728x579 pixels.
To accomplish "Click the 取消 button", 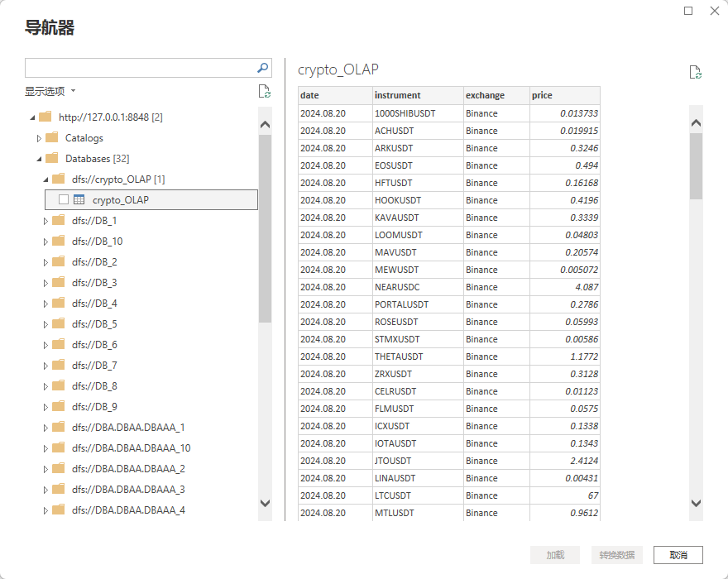I will tap(677, 554).
